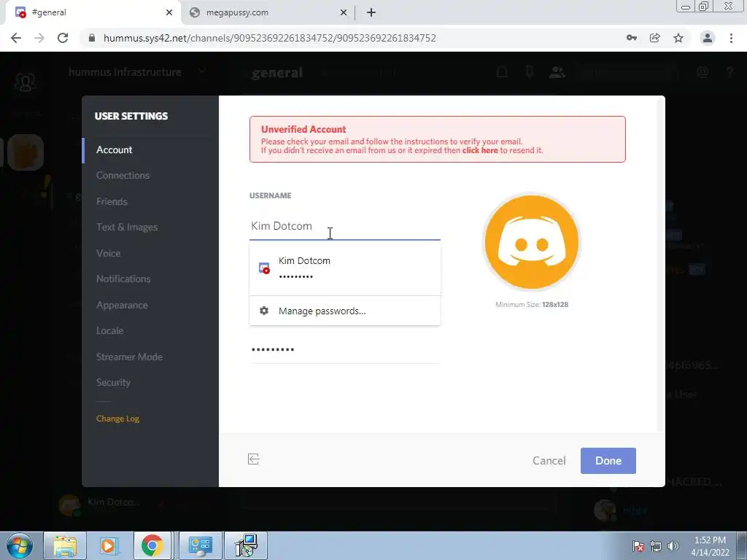Screen dimensions: 747x560
Task: Bookmark the page with the star icon
Action: pos(678,38)
